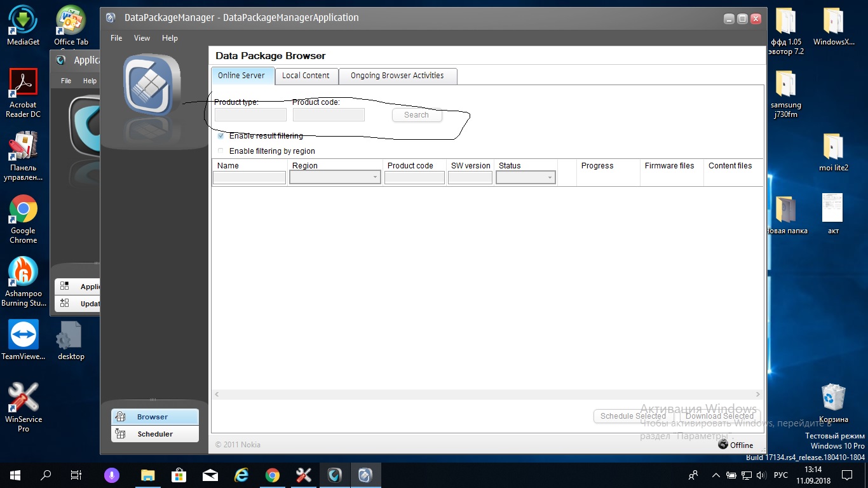Expand the Region filter dropdown
The image size is (868, 488).
click(x=375, y=178)
